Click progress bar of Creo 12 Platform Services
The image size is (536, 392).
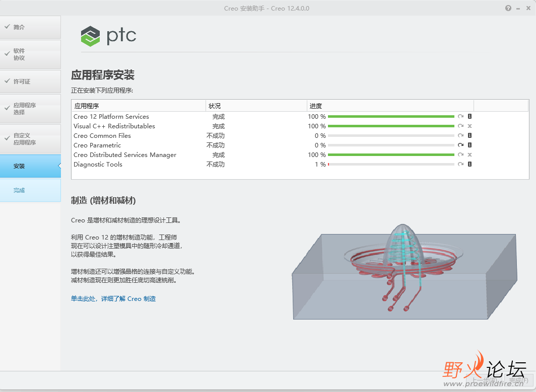(391, 116)
